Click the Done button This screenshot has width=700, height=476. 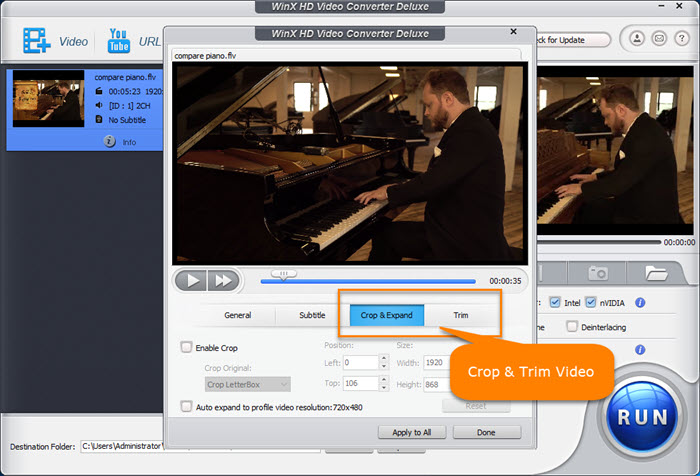tap(487, 432)
